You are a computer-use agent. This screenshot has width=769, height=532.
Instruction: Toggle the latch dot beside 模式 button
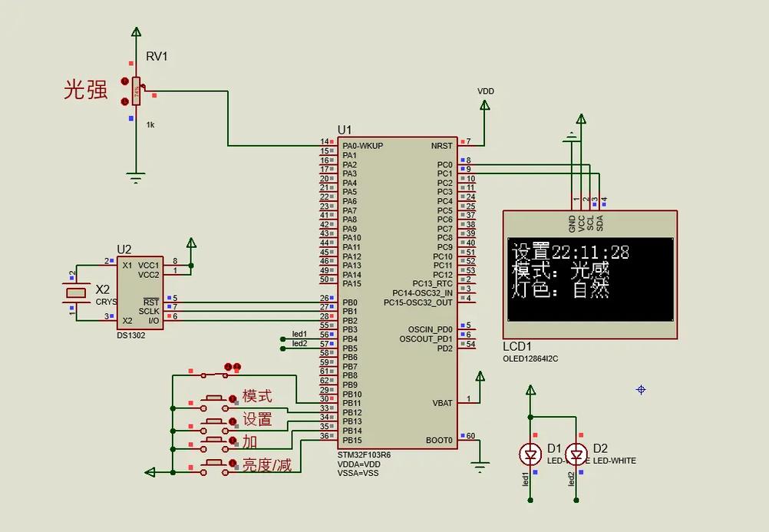(233, 399)
